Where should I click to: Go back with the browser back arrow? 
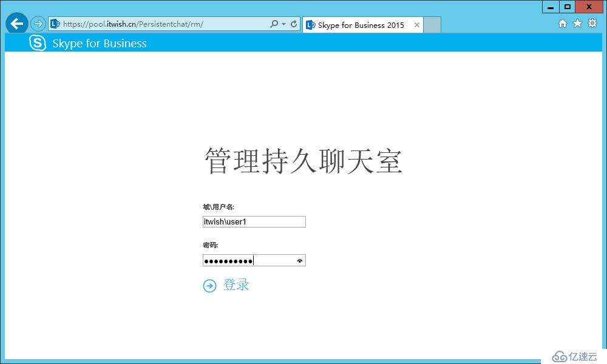click(16, 24)
